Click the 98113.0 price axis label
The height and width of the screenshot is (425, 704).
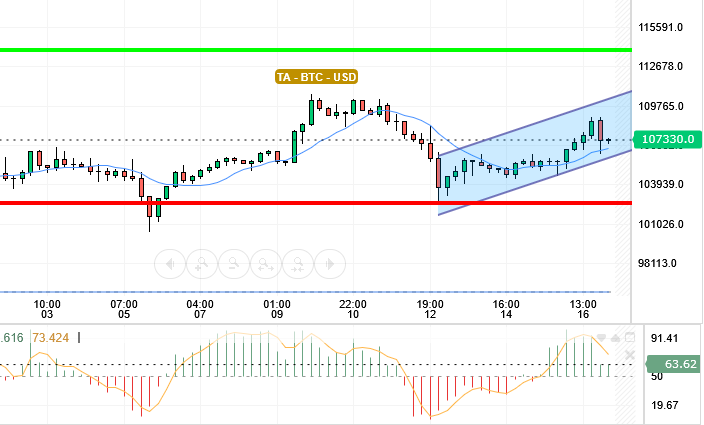click(657, 263)
